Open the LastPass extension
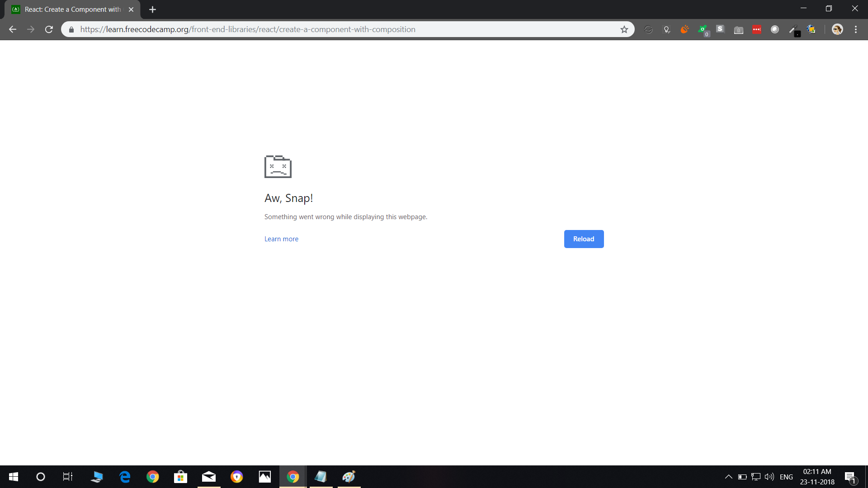This screenshot has width=868, height=488. click(757, 29)
